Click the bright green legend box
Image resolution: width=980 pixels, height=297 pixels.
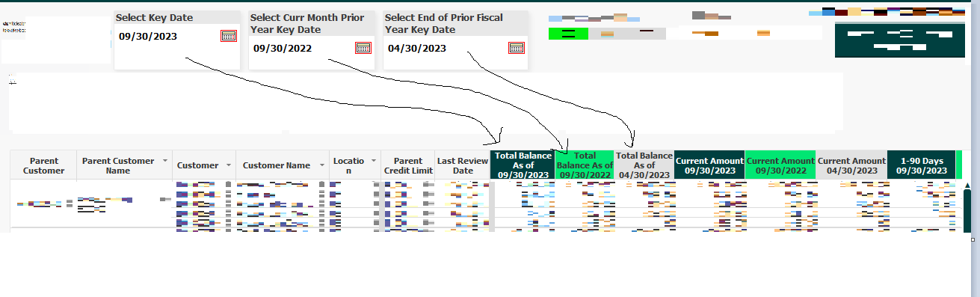click(568, 33)
